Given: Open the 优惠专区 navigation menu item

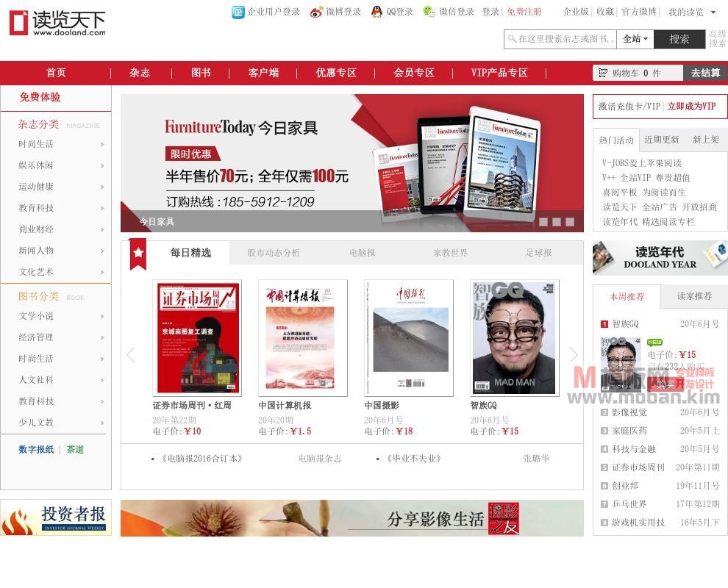Looking at the screenshot, I should 336,73.
